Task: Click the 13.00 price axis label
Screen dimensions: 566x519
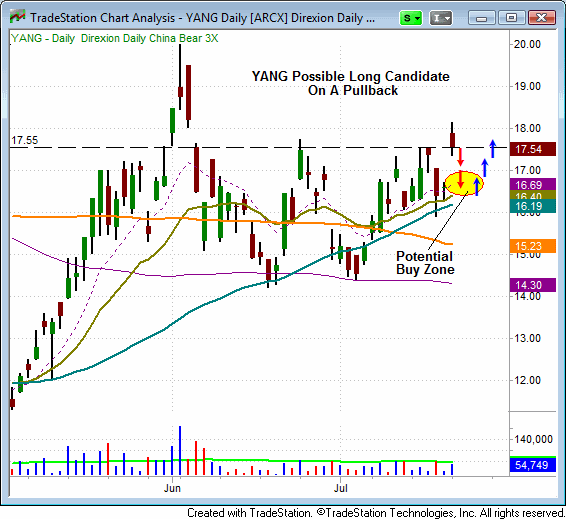Action: pyautogui.click(x=527, y=338)
